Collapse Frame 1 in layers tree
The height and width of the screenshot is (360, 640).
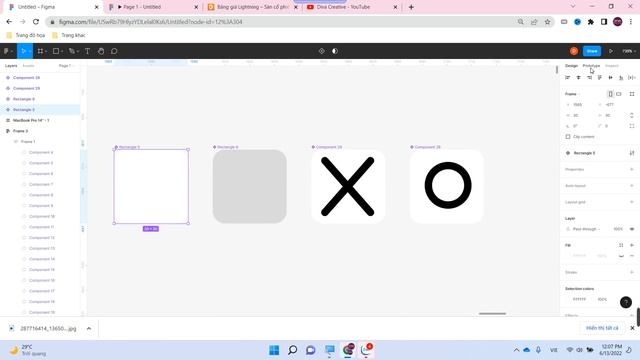pyautogui.click(x=16, y=142)
